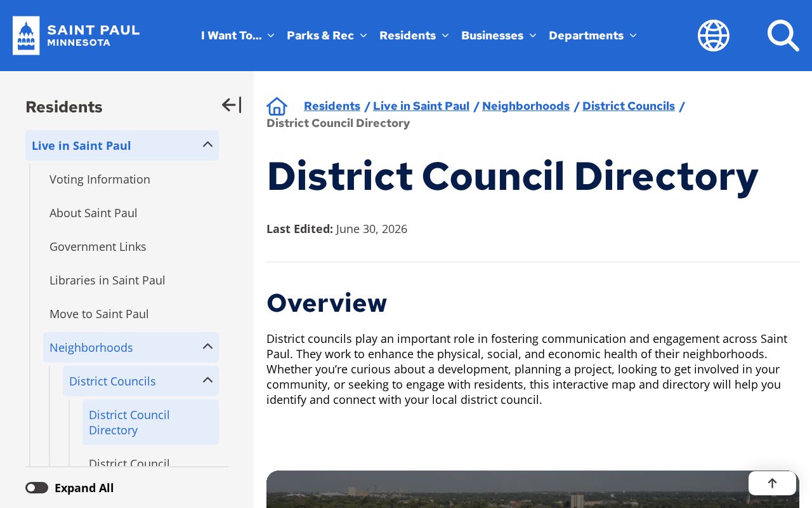Click Live in Saint Paul sidebar label
Viewport: 812px width, 508px height.
pos(81,145)
